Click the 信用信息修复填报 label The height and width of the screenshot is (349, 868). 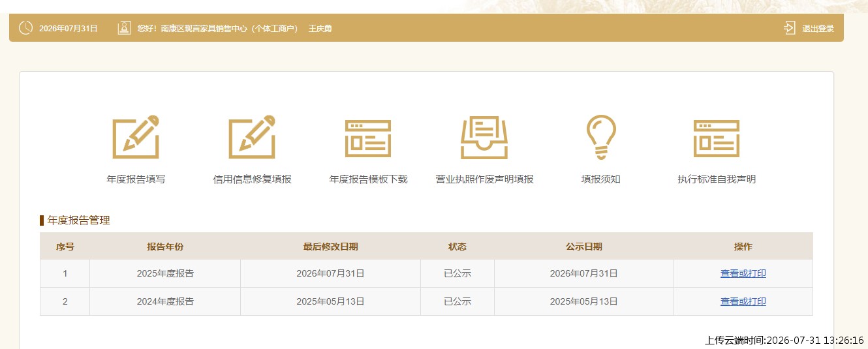252,179
